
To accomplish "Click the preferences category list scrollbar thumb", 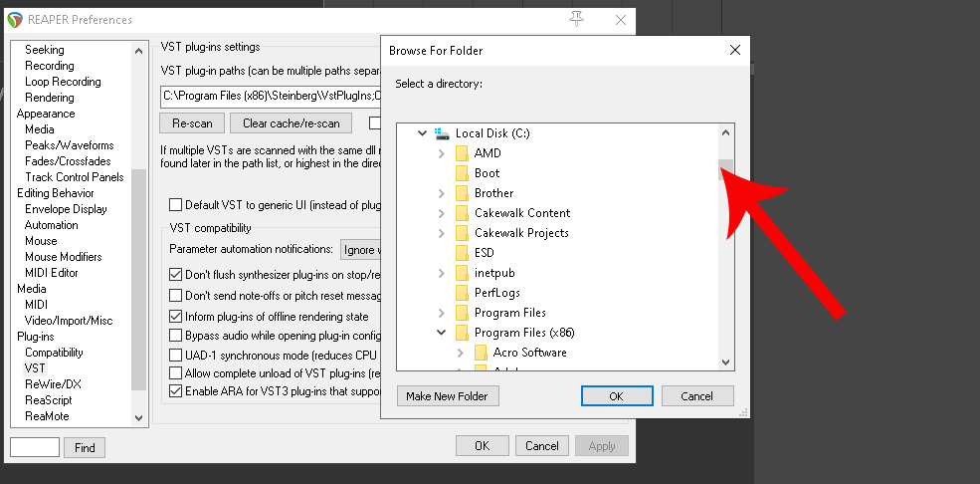I will coord(138,280).
